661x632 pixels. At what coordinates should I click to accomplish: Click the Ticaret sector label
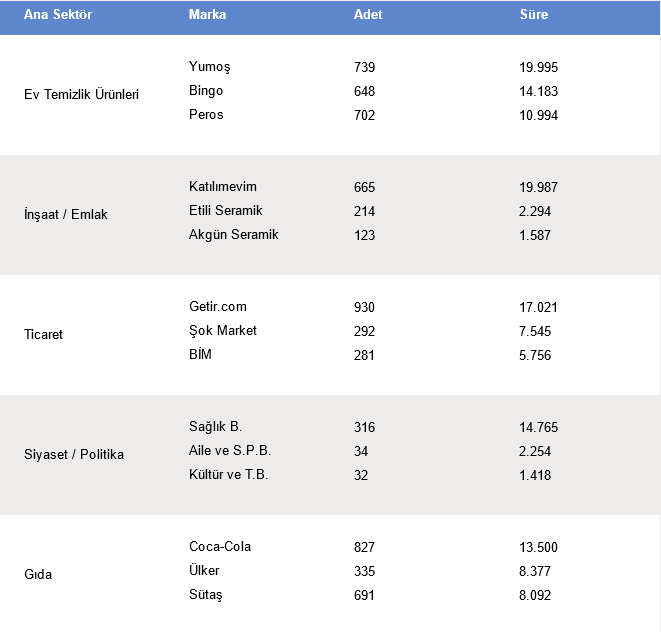[x=43, y=335]
